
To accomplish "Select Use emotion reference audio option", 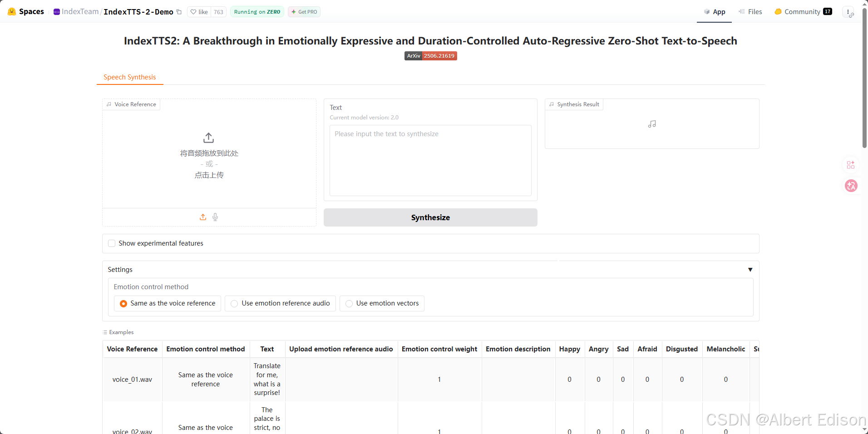I will coord(280,303).
